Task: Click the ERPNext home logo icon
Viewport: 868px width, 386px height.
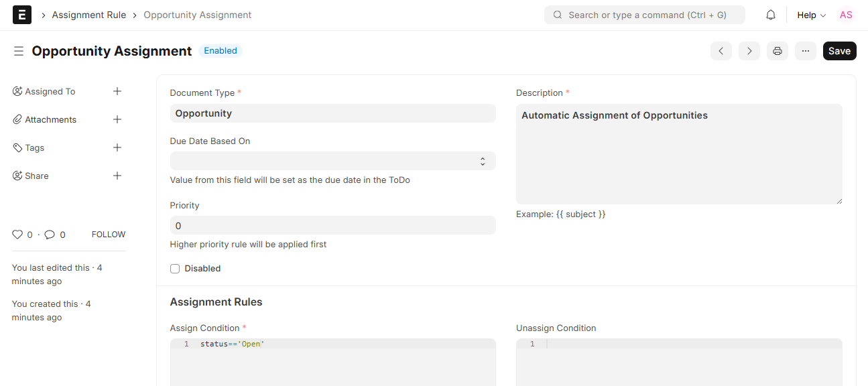Action: pyautogui.click(x=22, y=15)
